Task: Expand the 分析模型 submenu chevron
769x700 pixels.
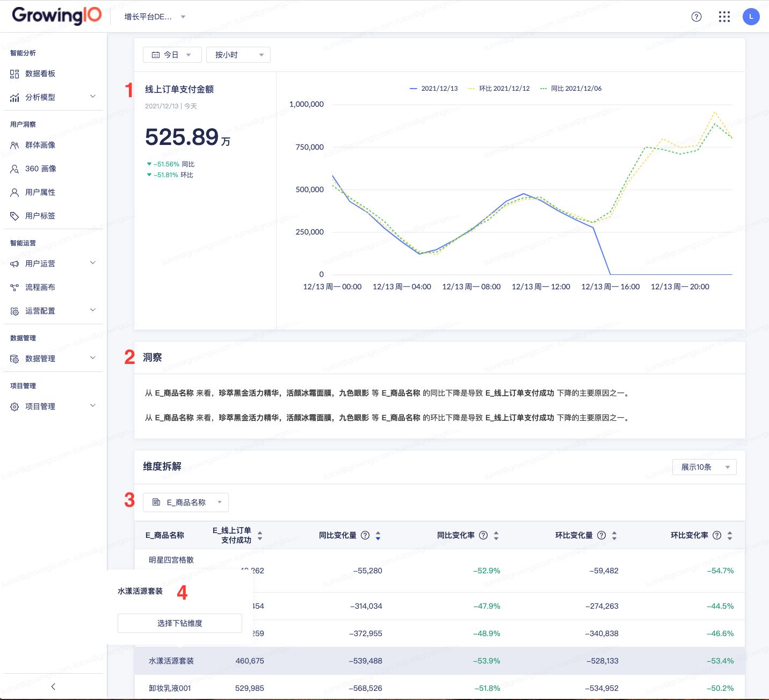Action: (x=93, y=97)
